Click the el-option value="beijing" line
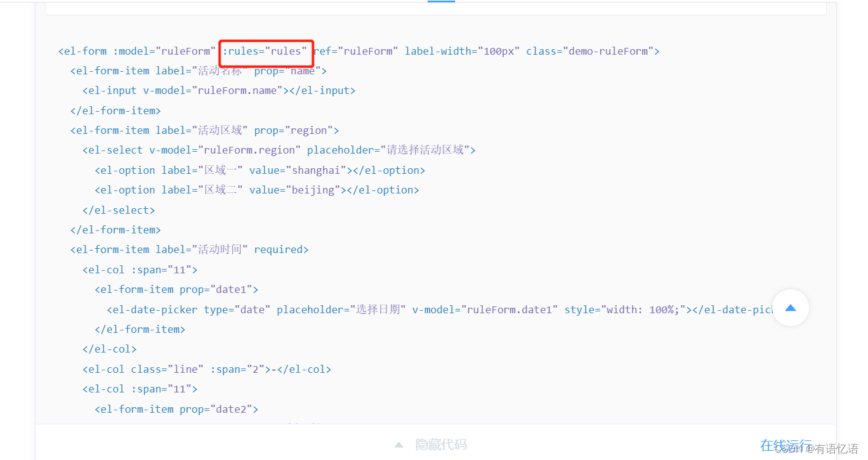 point(257,190)
